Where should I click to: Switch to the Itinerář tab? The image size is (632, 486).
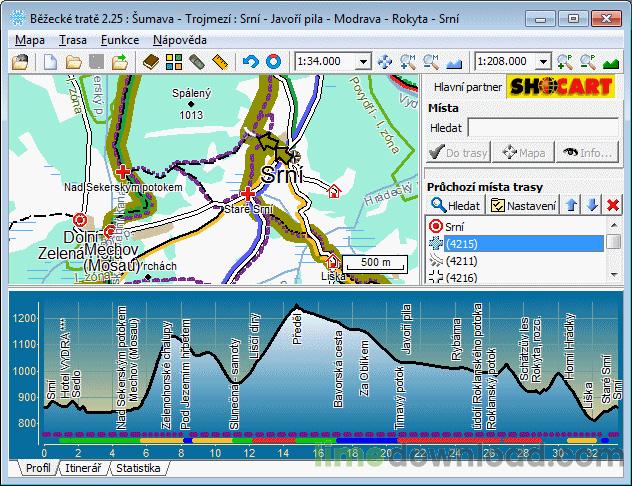coord(83,468)
